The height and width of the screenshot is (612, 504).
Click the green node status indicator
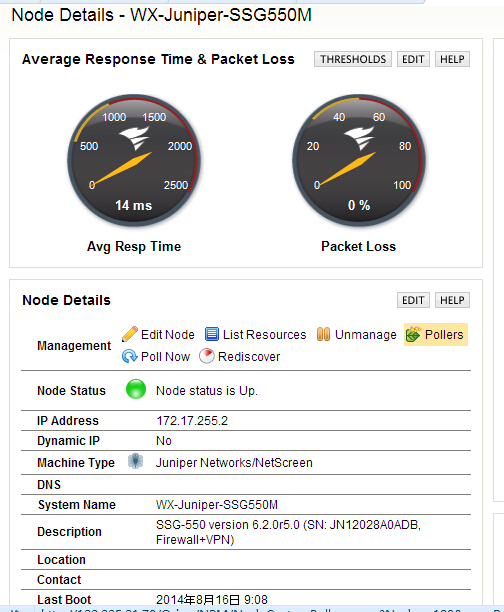136,389
